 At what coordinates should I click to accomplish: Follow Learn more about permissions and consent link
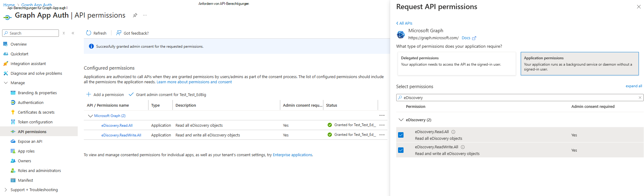(x=194, y=82)
